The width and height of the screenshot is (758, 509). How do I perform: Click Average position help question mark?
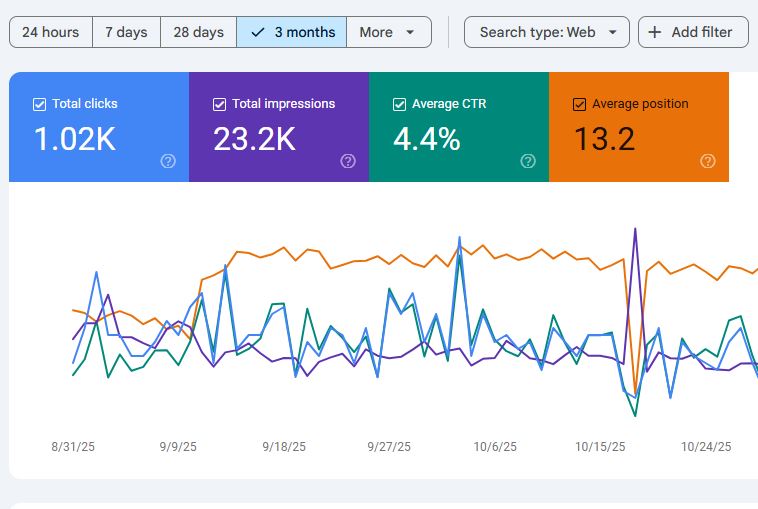pos(708,161)
